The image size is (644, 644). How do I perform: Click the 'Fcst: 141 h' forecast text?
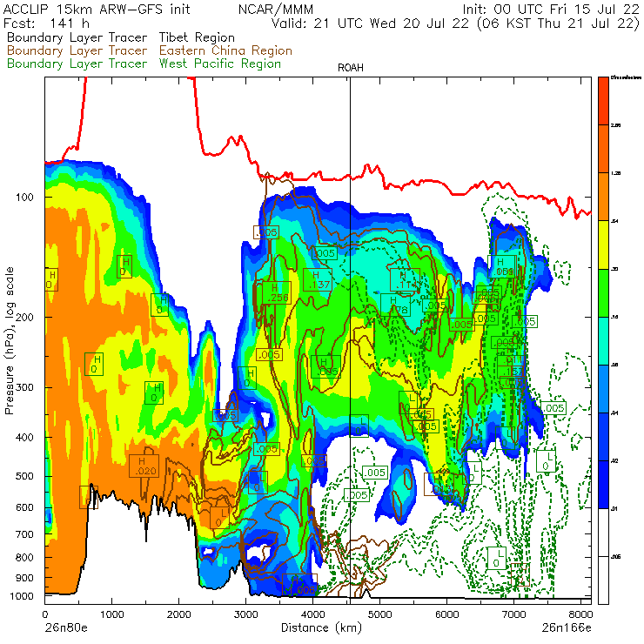(46, 23)
